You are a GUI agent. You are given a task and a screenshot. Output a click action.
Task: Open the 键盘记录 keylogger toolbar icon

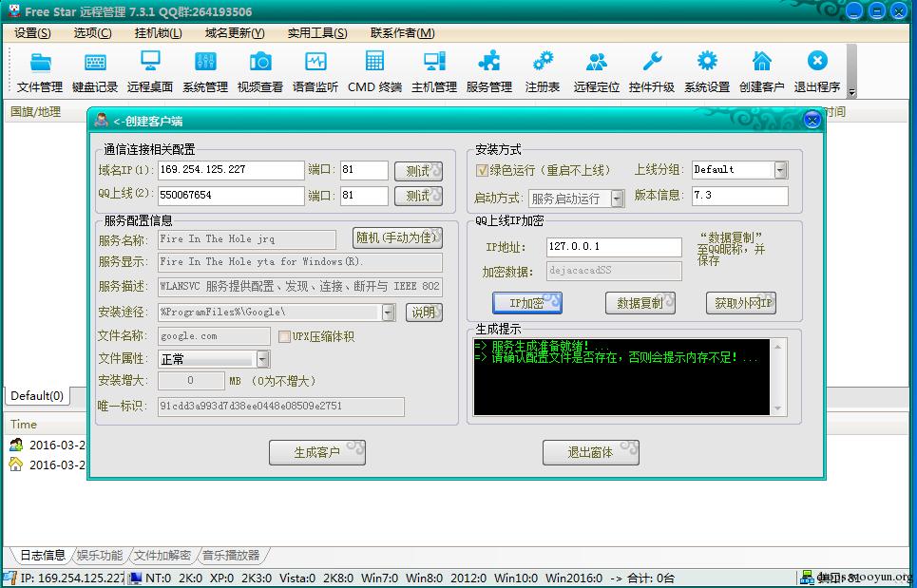[95, 71]
